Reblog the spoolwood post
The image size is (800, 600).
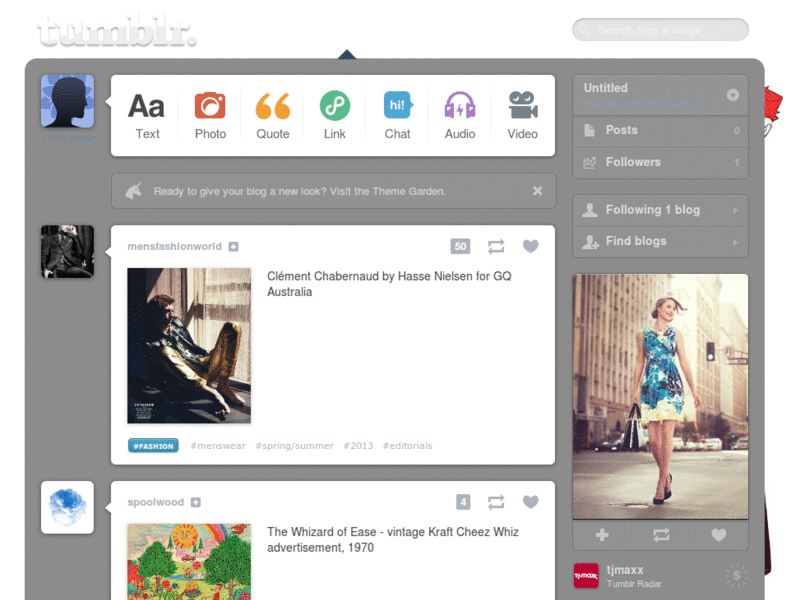click(x=496, y=503)
